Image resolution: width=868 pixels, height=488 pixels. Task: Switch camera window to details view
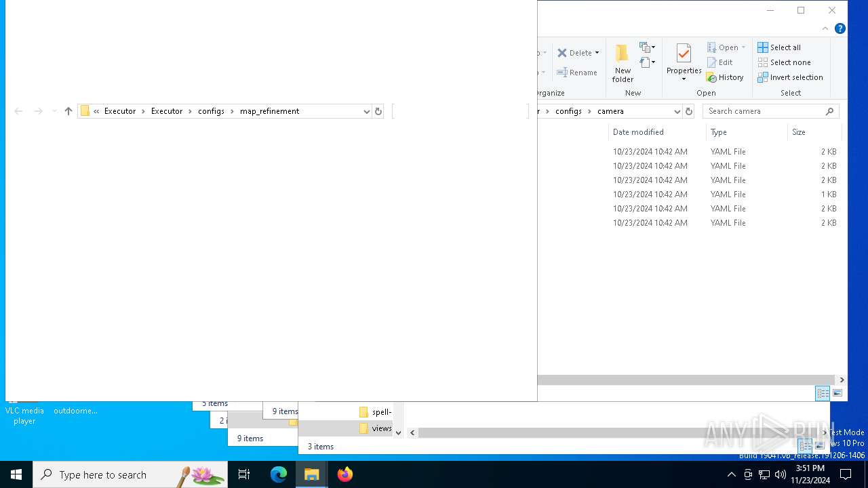point(823,393)
